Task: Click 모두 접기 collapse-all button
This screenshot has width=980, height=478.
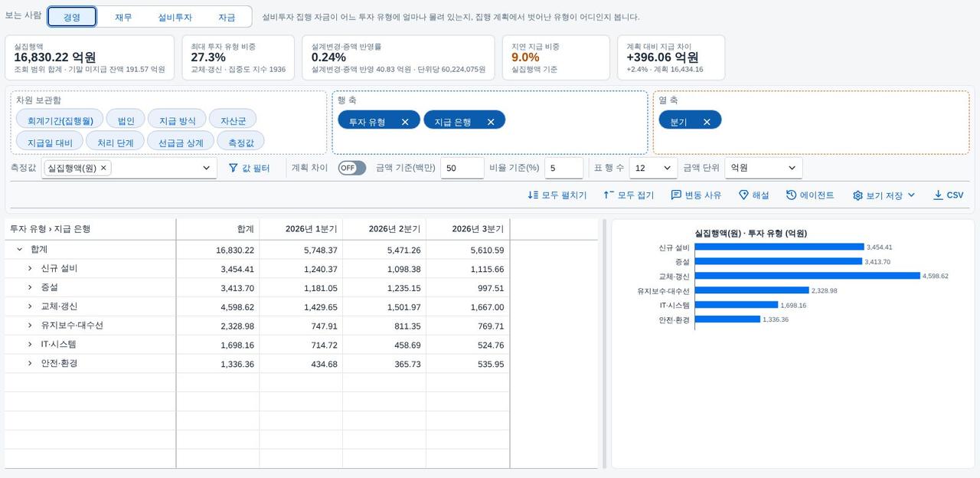Action: coord(629,195)
